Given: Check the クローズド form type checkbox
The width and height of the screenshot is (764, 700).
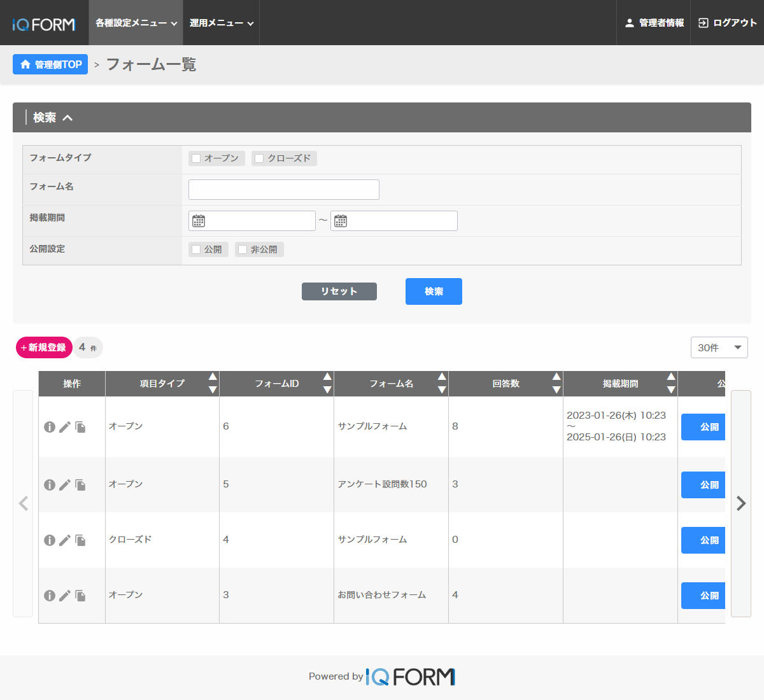Looking at the screenshot, I should coord(259,158).
